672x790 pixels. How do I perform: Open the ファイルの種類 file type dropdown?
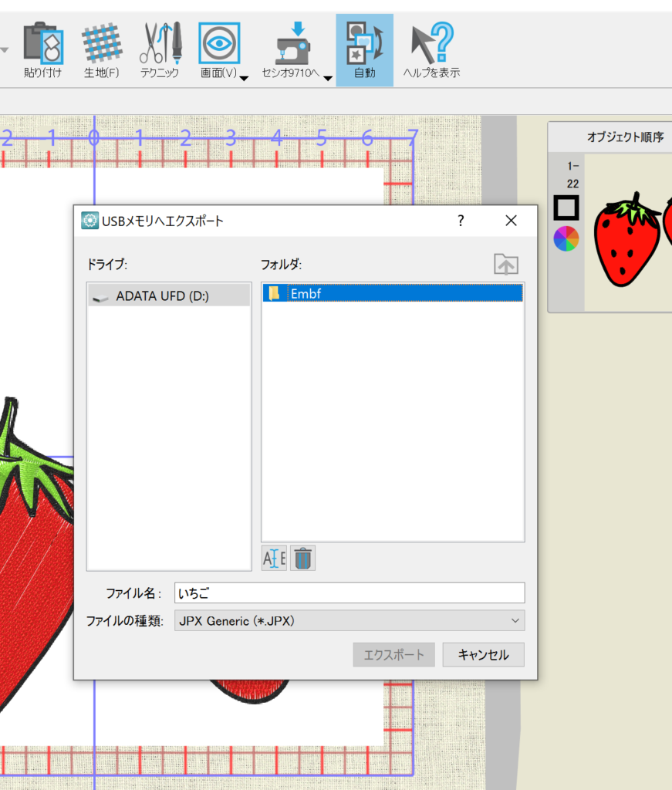pos(350,620)
